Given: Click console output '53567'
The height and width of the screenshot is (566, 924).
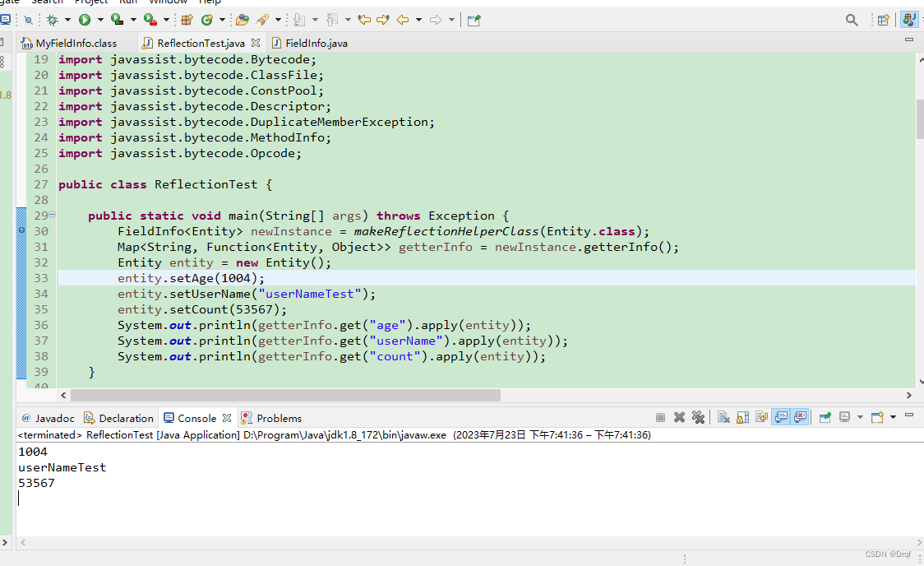Looking at the screenshot, I should point(36,483).
